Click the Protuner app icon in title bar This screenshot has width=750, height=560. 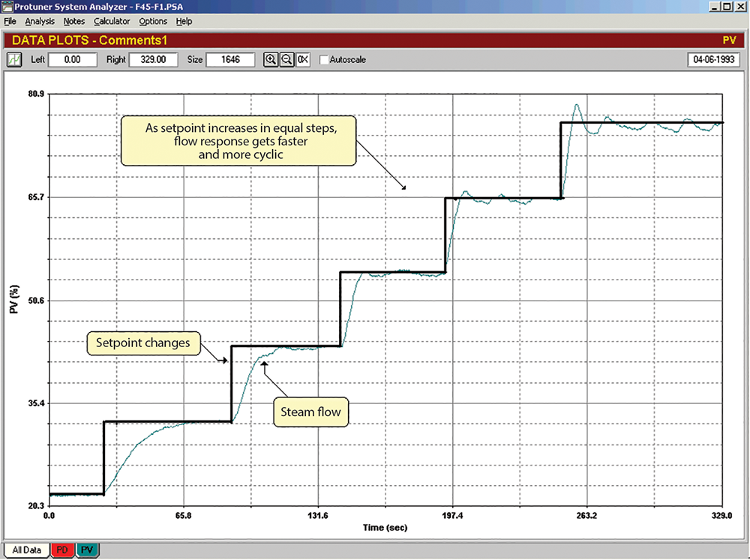click(x=7, y=6)
